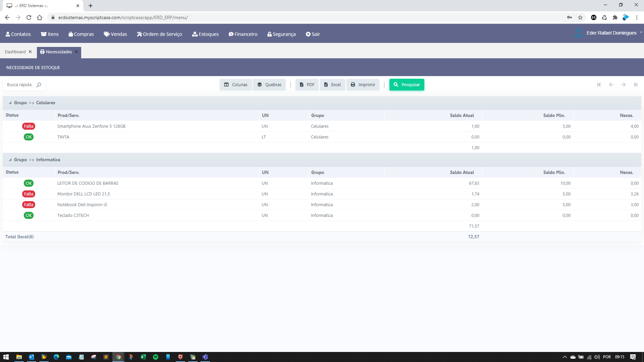Export the report to Excel

click(x=332, y=85)
